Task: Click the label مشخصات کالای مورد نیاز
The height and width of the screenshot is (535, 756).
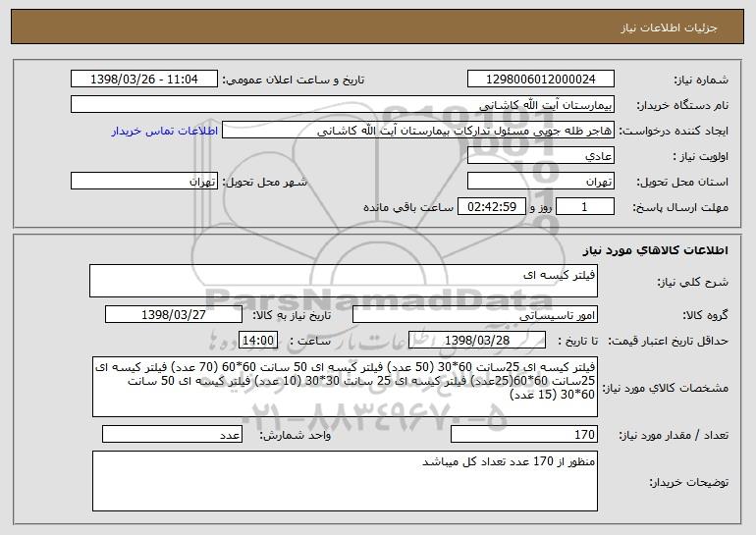Action: [x=666, y=388]
